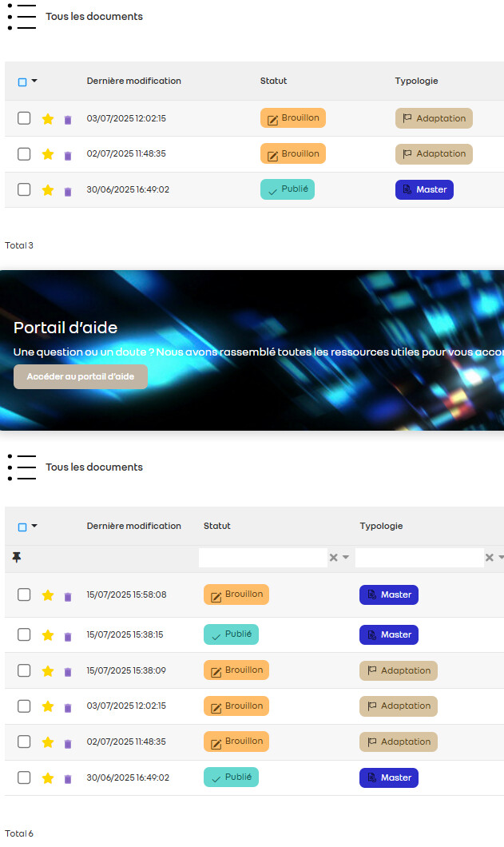The image size is (504, 847).
Task: Open the Statut filter dropdown arrow
Action: tap(346, 558)
